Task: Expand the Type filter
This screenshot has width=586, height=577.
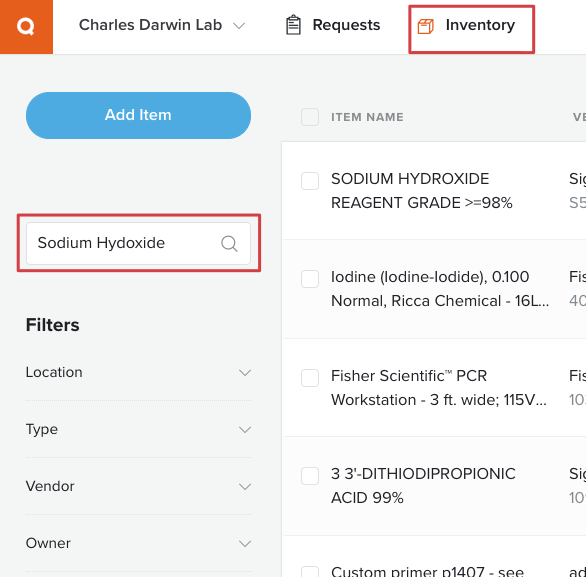Action: click(x=138, y=429)
